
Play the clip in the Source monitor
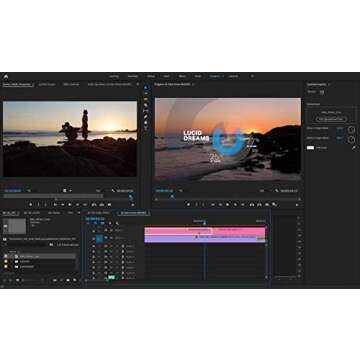click(x=70, y=204)
